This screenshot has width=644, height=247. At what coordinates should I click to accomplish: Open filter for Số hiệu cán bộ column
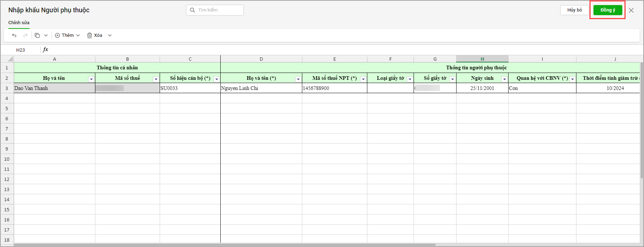click(217, 79)
